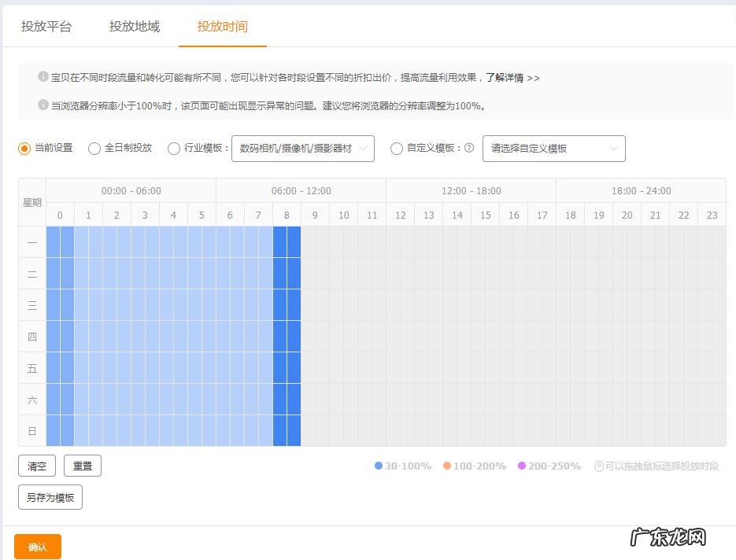The width and height of the screenshot is (736, 560).
Task: Click the purple 200-250% legend dot
Action: coord(524,465)
